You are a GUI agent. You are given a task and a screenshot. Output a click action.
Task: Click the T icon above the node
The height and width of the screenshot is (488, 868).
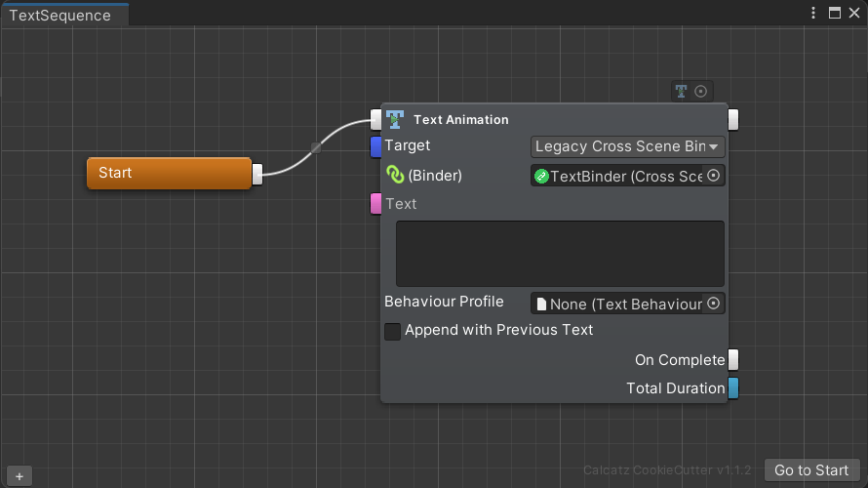click(681, 92)
